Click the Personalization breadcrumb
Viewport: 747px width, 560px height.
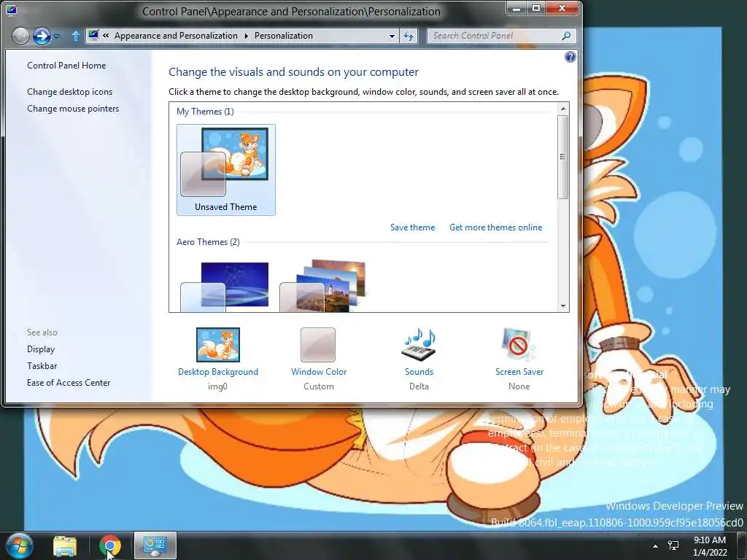pos(284,36)
